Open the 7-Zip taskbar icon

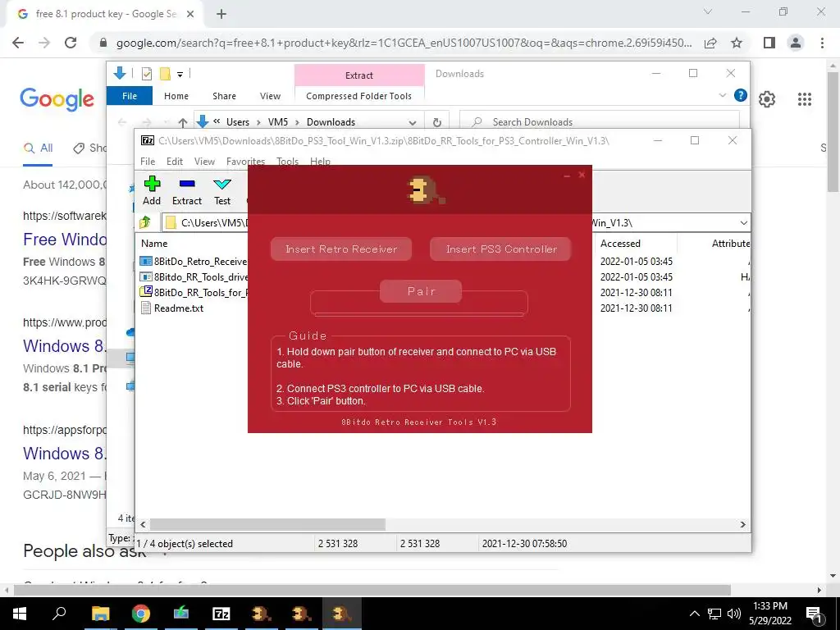(x=221, y=614)
